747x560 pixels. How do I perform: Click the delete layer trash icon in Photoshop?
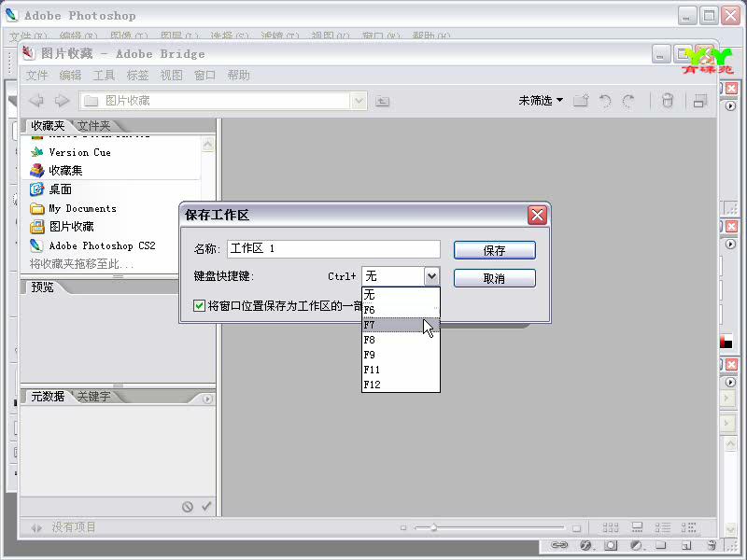point(712,545)
